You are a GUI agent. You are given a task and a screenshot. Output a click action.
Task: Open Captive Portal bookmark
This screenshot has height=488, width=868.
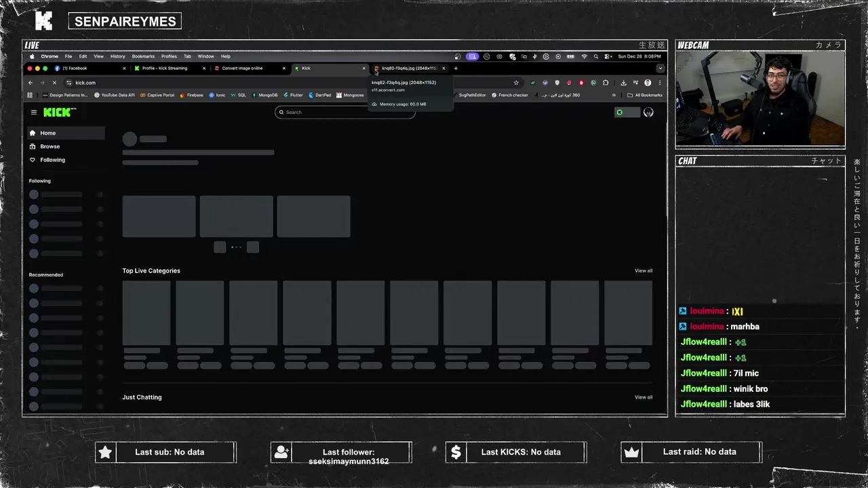157,95
